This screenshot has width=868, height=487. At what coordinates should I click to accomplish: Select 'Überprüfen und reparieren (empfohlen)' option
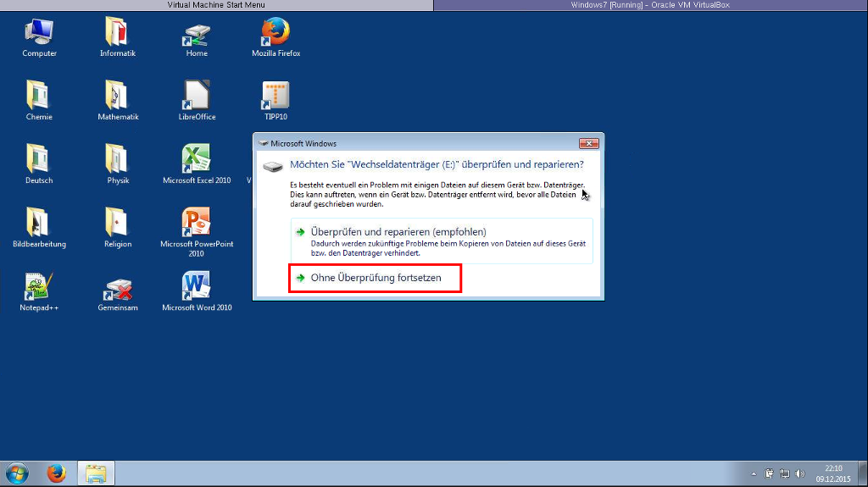coord(398,232)
